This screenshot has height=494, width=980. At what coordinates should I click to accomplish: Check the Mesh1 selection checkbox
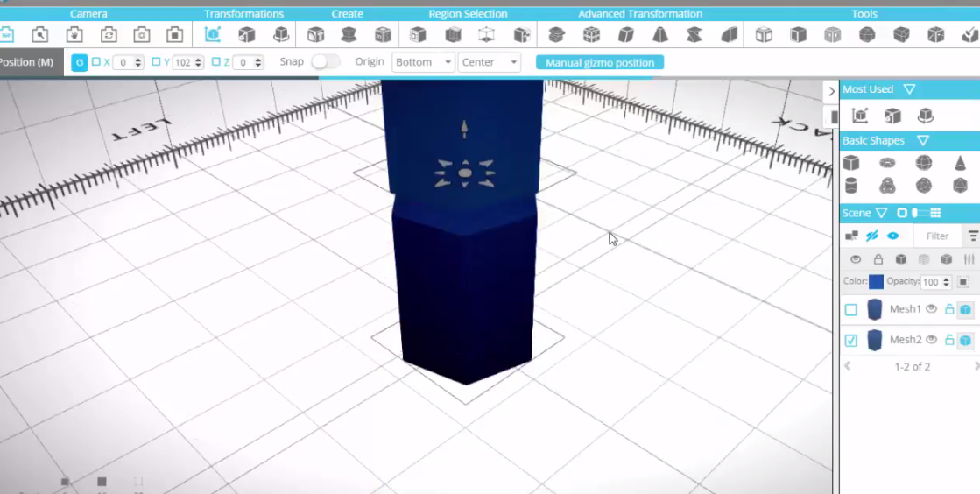pyautogui.click(x=850, y=309)
